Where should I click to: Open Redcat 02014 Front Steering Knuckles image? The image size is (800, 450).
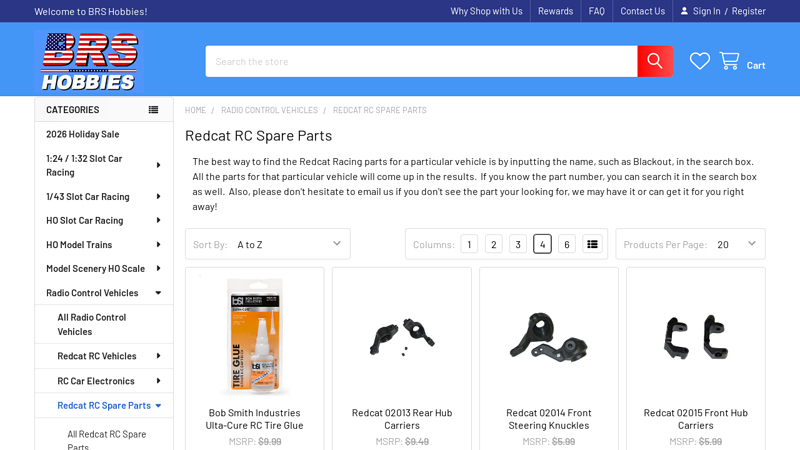(x=548, y=337)
